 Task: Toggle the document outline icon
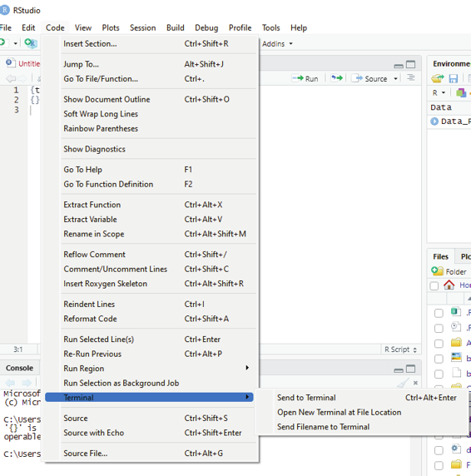[x=410, y=77]
